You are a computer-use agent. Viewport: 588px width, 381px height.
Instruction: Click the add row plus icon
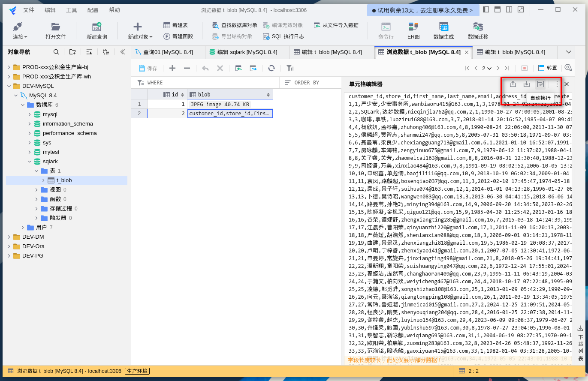[172, 68]
